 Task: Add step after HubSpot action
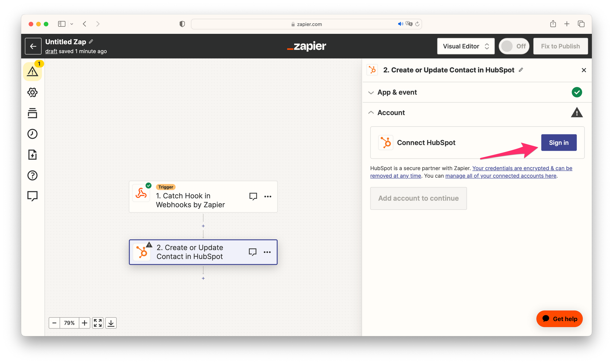pos(203,279)
